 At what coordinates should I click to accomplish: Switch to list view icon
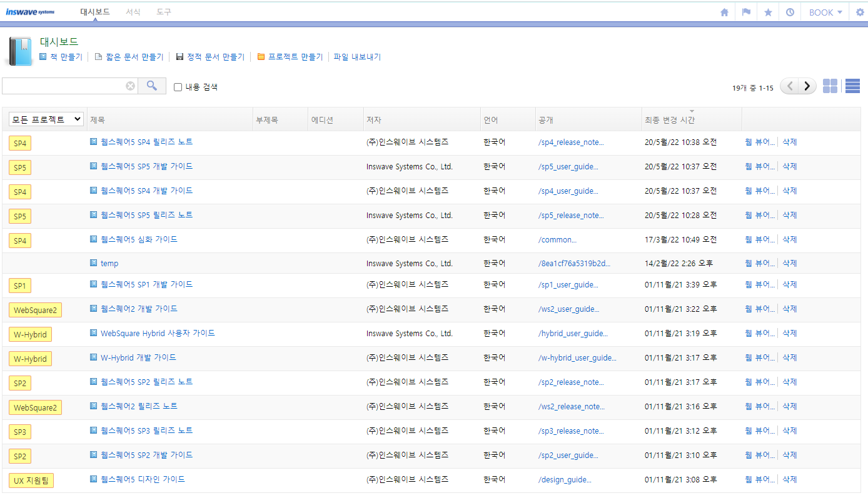[852, 86]
